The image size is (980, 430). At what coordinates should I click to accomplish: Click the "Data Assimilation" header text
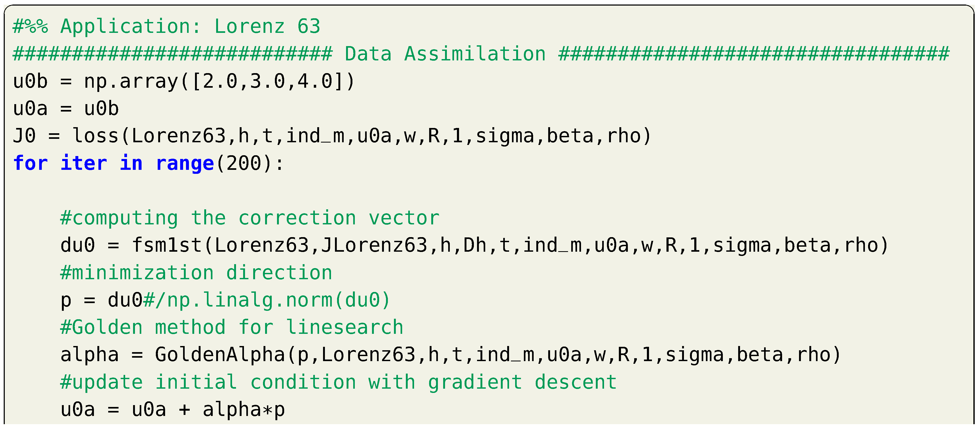[x=445, y=54]
